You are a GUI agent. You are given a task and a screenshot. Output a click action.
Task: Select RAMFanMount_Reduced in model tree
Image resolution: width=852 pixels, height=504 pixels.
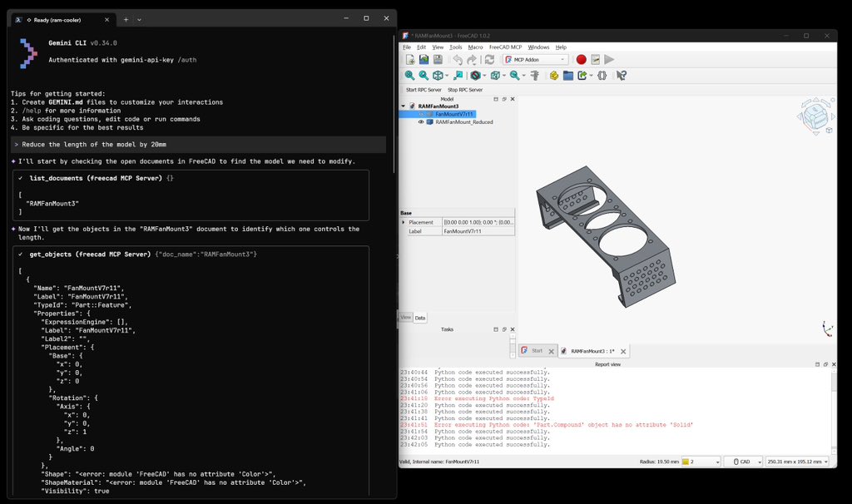[x=464, y=122]
